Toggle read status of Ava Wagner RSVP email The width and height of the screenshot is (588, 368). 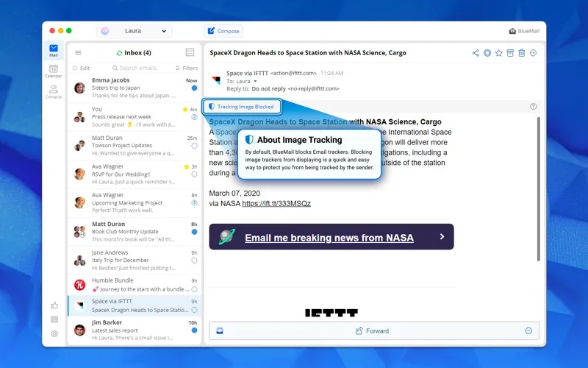coord(194,174)
